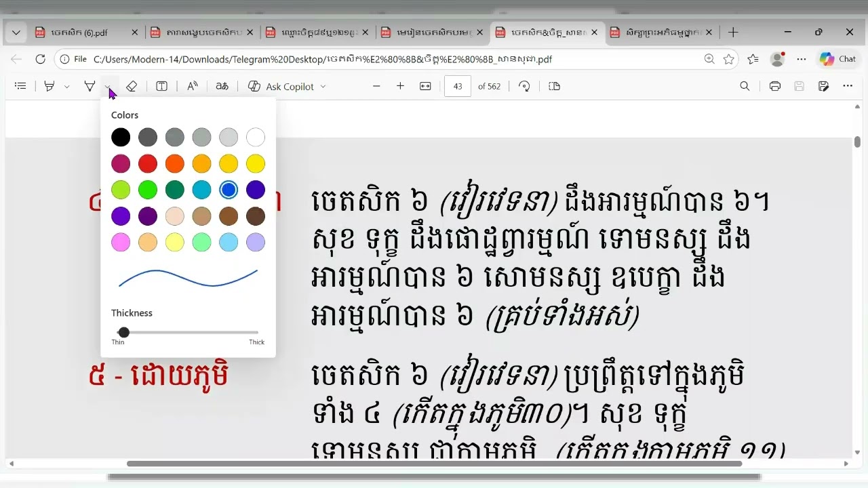Pick the red color swatch
The image size is (868, 488).
pyautogui.click(x=148, y=163)
